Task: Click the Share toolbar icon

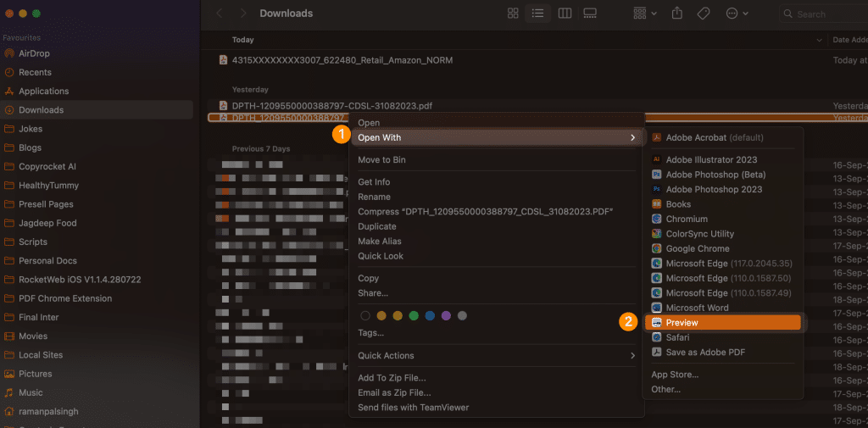Action: pyautogui.click(x=677, y=14)
